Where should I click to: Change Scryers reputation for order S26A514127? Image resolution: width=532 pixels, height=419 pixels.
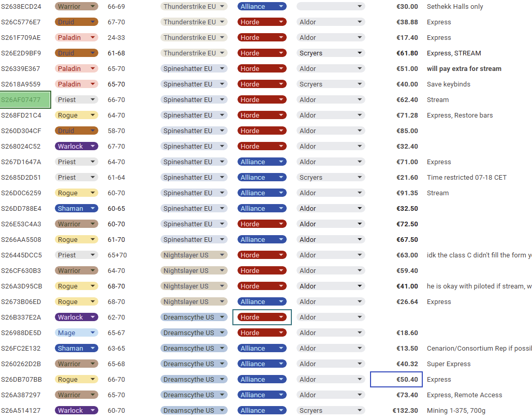[x=331, y=411]
